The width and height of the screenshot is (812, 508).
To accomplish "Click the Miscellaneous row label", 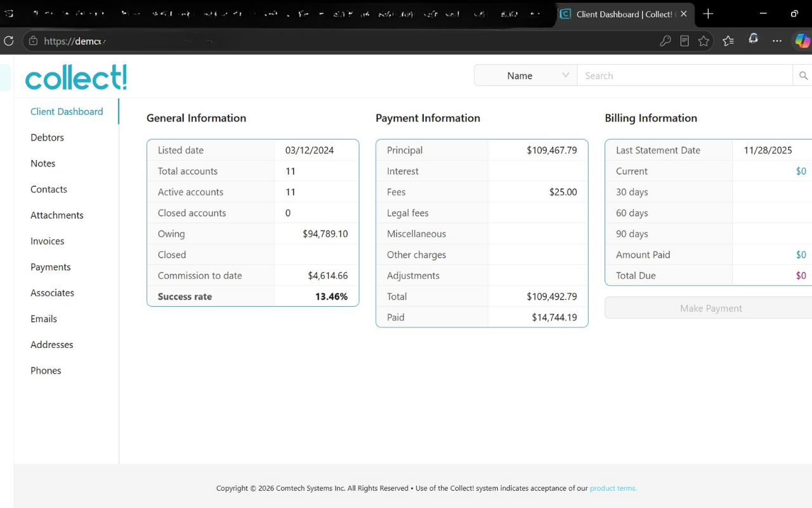I will coord(416,234).
